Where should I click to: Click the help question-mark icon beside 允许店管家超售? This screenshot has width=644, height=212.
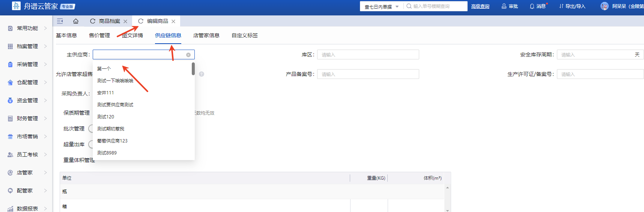pos(202,74)
